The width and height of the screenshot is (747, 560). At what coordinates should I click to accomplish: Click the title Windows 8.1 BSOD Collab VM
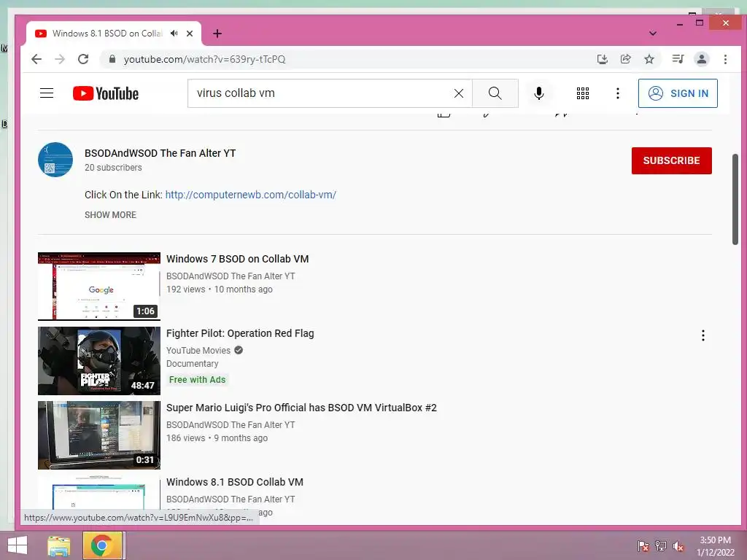coord(234,482)
